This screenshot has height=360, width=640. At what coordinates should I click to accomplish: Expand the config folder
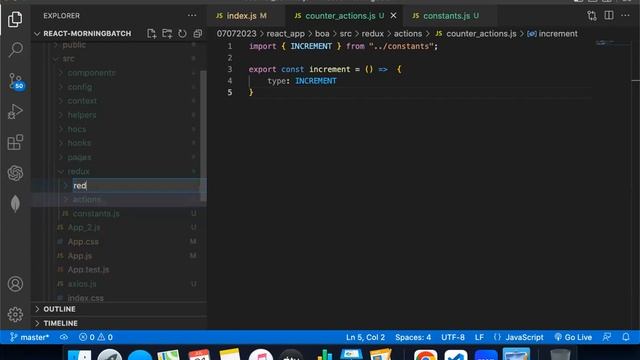point(80,87)
